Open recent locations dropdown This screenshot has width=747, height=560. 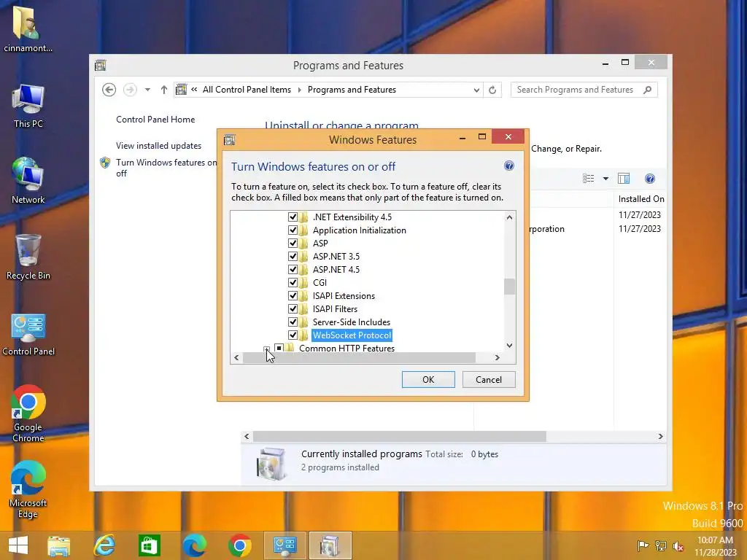point(147,90)
